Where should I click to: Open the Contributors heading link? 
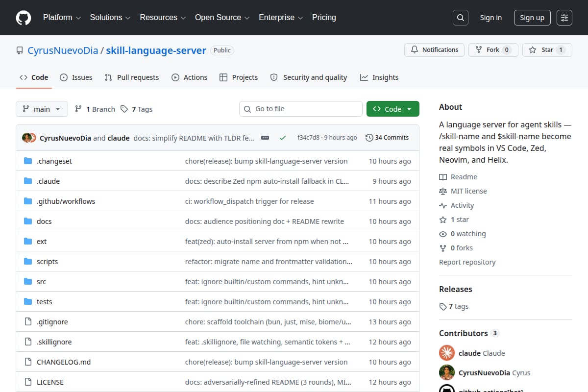click(469, 333)
